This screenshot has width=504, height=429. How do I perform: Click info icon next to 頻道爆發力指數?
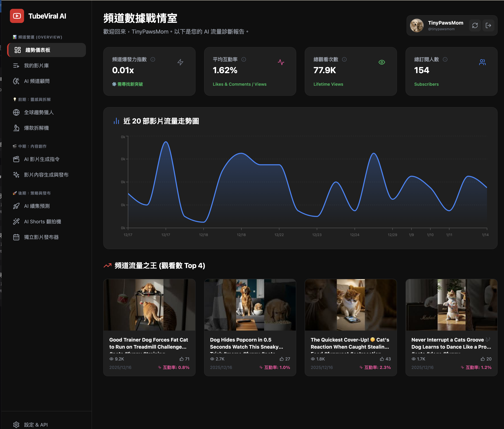point(153,59)
